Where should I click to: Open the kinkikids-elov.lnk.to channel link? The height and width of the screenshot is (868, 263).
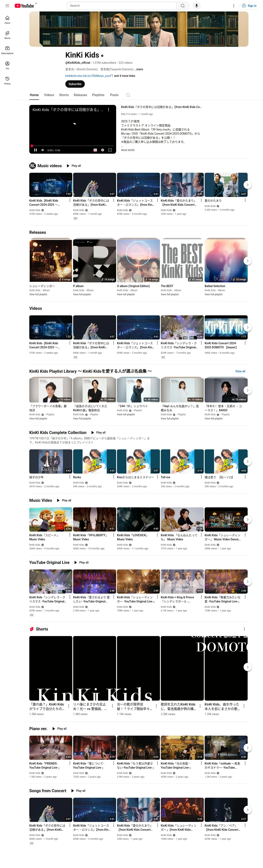89,76
